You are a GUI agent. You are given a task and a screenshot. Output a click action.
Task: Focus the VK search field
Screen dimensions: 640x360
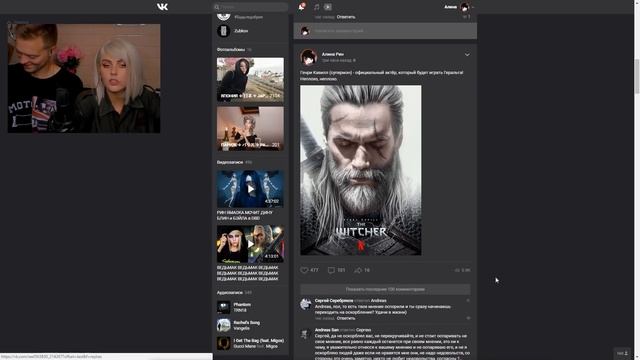(251, 7)
